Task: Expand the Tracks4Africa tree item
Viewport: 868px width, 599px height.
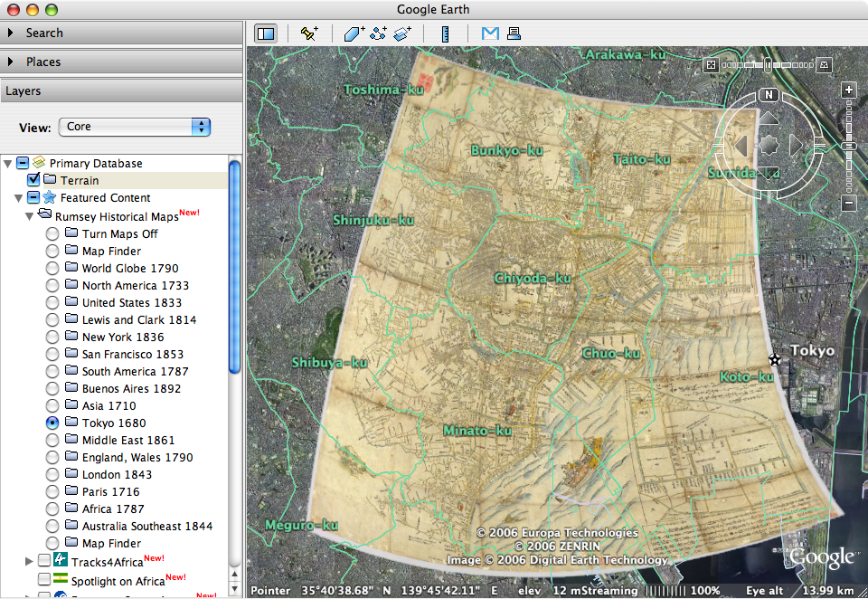Action: (29, 561)
